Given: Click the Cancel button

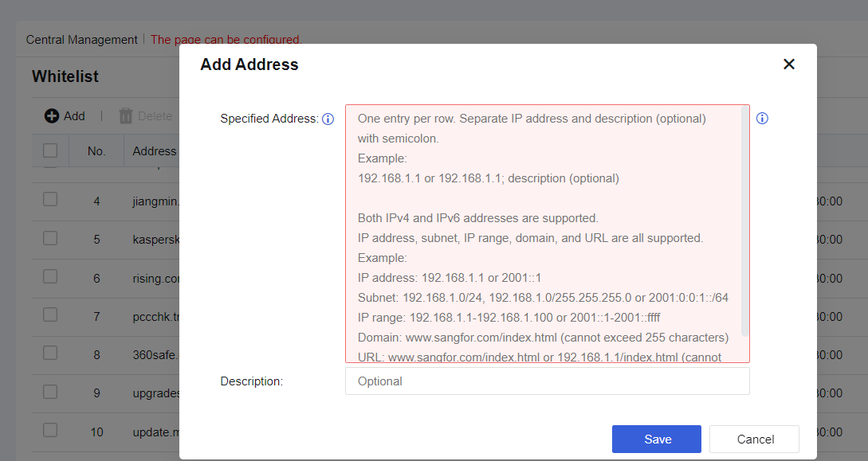Looking at the screenshot, I should (755, 439).
